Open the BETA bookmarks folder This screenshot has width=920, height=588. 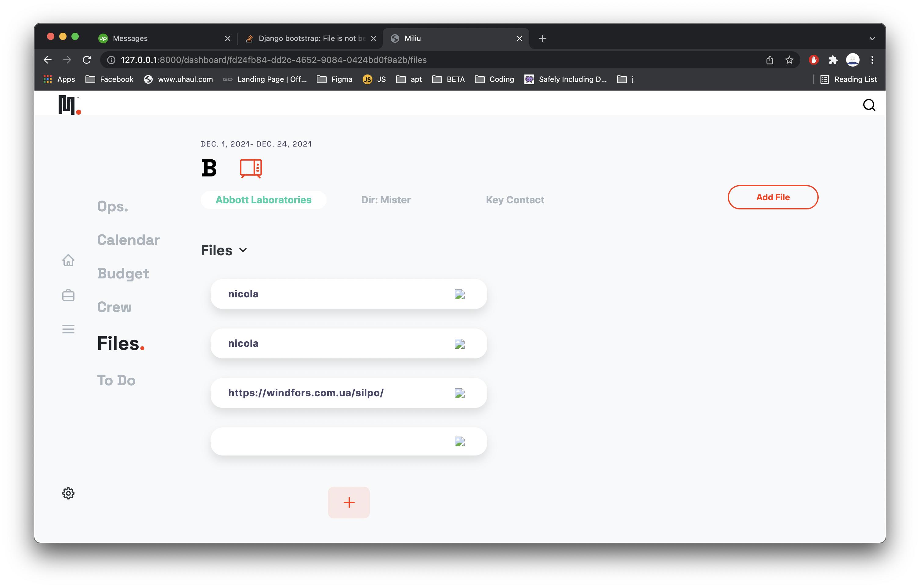448,79
